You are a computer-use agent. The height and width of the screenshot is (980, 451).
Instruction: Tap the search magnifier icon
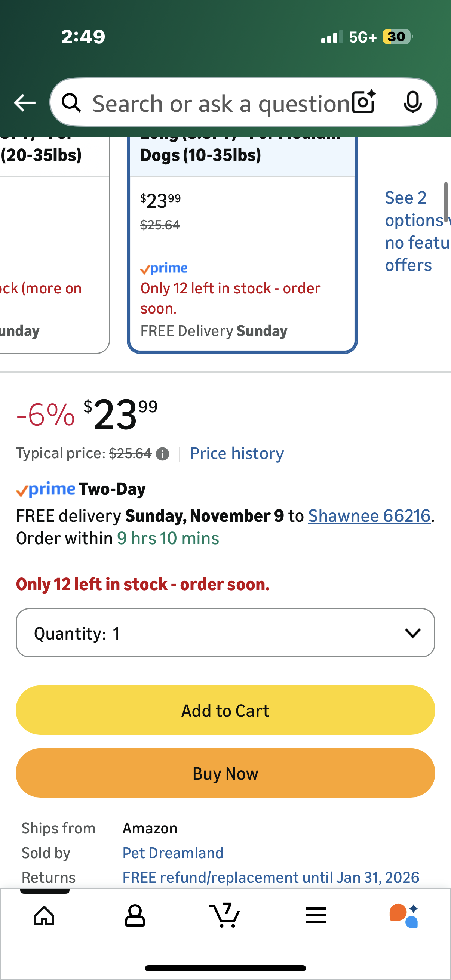click(71, 103)
